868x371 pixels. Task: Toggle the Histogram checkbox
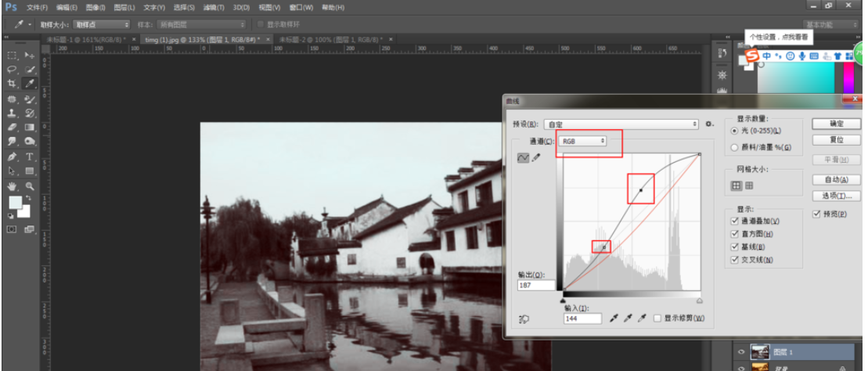click(735, 234)
